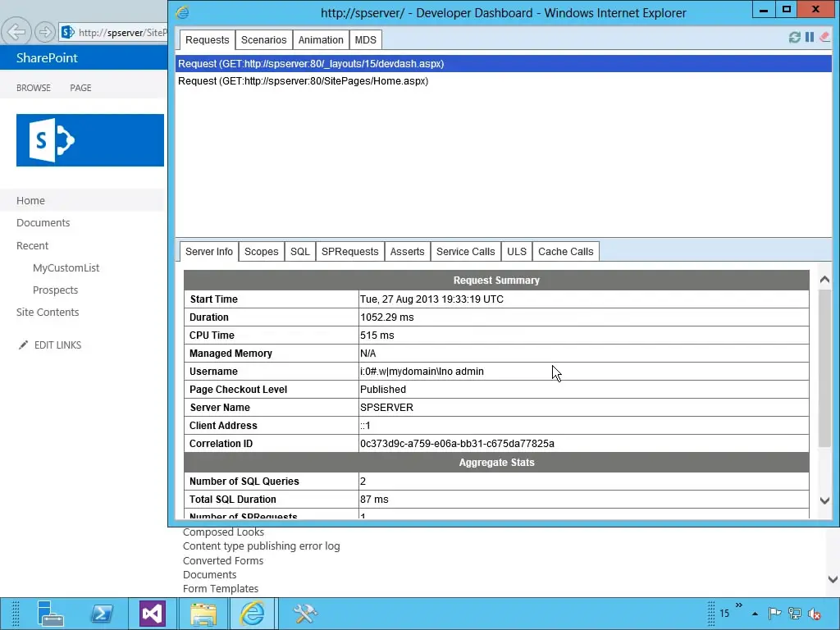Show hidden system tray icons

pyautogui.click(x=755, y=614)
